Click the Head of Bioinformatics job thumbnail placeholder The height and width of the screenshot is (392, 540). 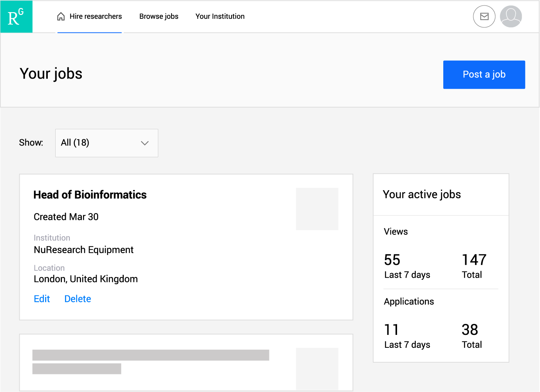point(317,209)
